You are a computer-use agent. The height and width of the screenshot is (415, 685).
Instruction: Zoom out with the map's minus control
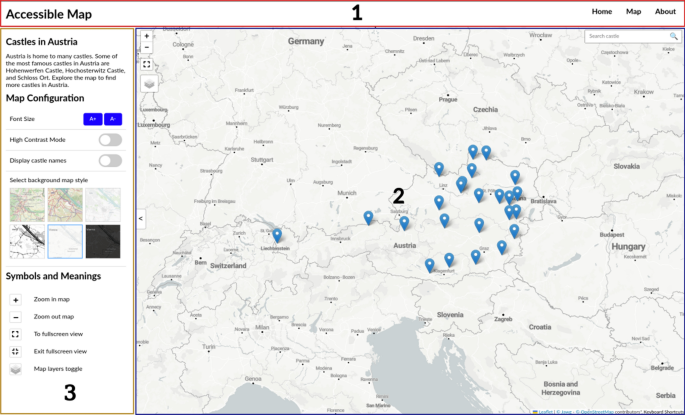pos(147,47)
